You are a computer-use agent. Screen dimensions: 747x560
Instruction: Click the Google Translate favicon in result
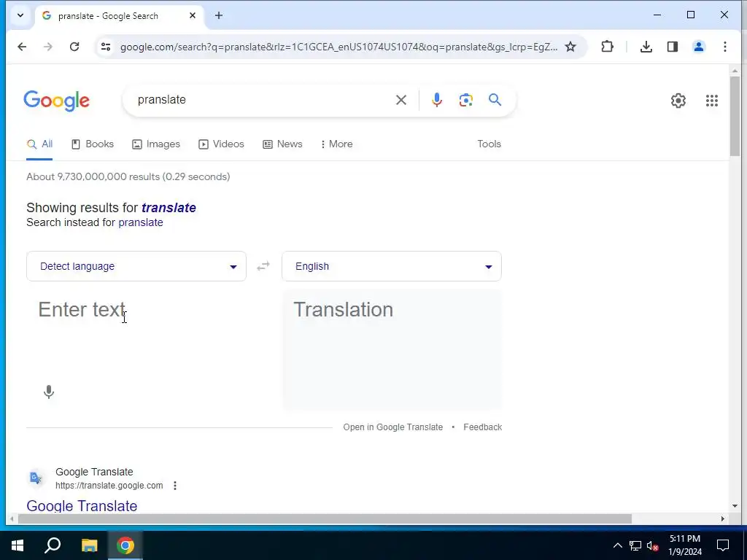[36, 478]
